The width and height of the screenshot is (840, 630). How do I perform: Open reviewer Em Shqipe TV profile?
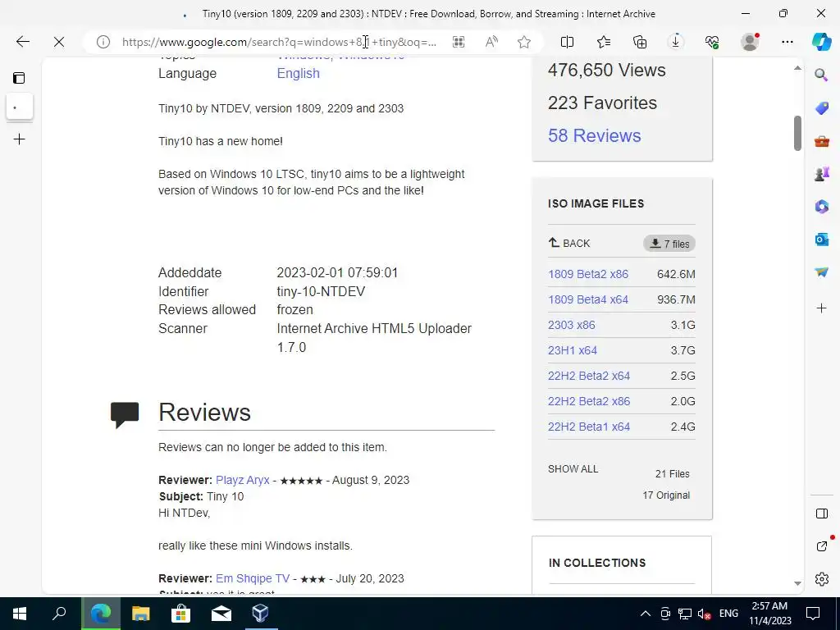[253, 578]
